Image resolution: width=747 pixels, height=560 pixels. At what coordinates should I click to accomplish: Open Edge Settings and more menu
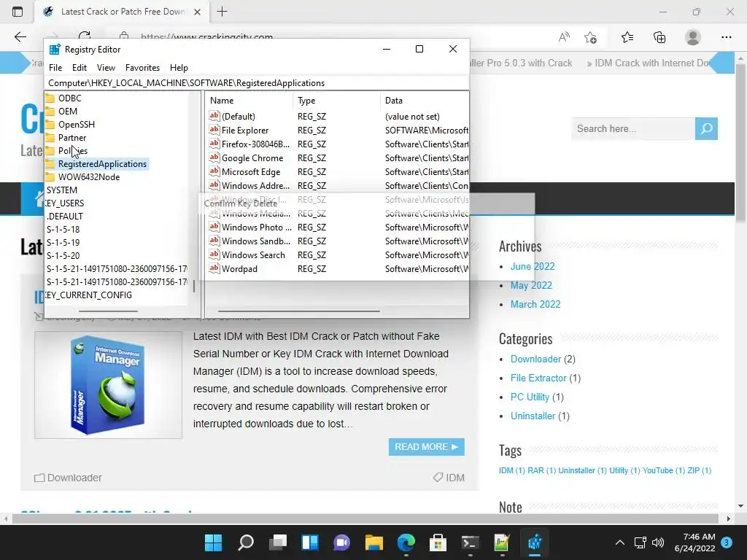click(726, 37)
